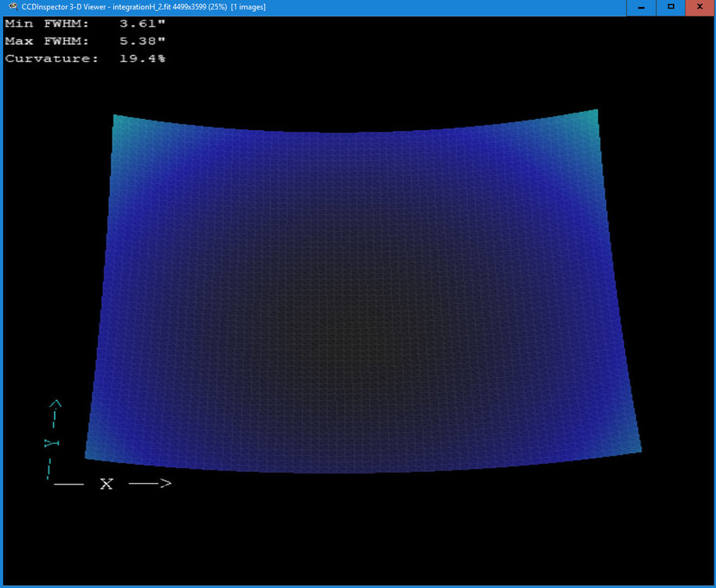Click the 'Max FWHM: 5.38"' readout
This screenshot has height=588, width=716.
click(x=85, y=41)
